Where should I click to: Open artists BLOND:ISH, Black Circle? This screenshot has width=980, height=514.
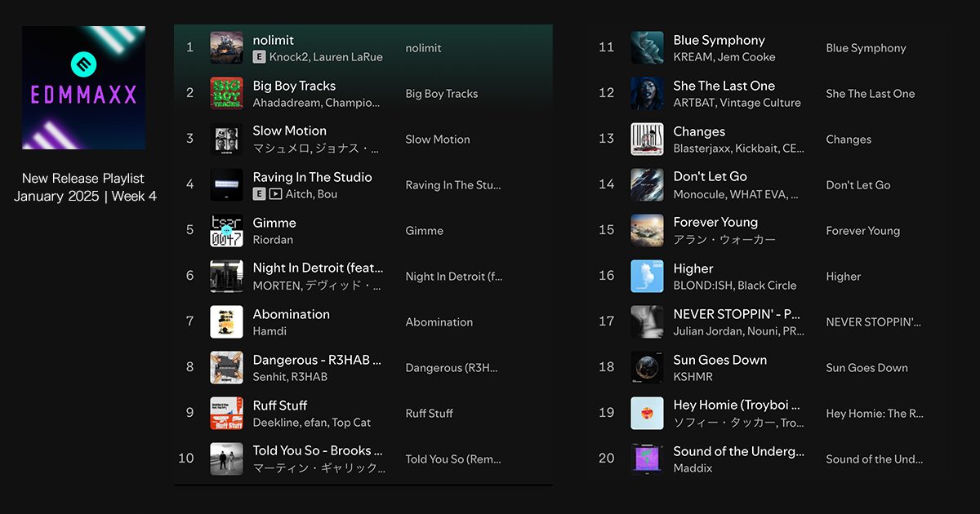pyautogui.click(x=735, y=286)
